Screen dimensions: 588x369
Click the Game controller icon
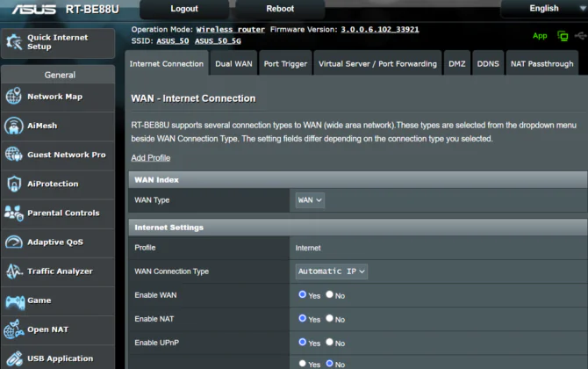pos(15,301)
